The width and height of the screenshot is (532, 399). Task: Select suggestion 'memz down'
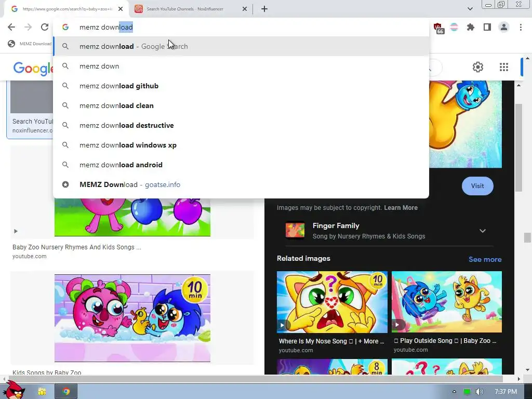tap(241, 66)
